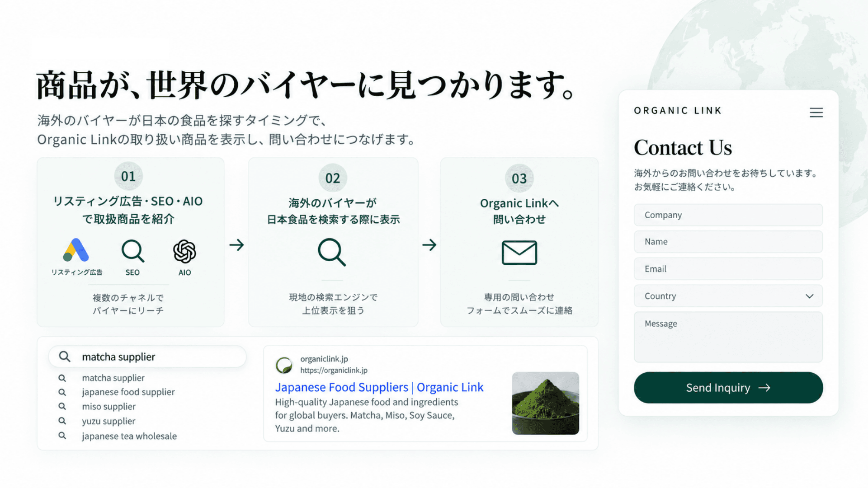
Task: Focus the Email input field
Action: (x=728, y=269)
